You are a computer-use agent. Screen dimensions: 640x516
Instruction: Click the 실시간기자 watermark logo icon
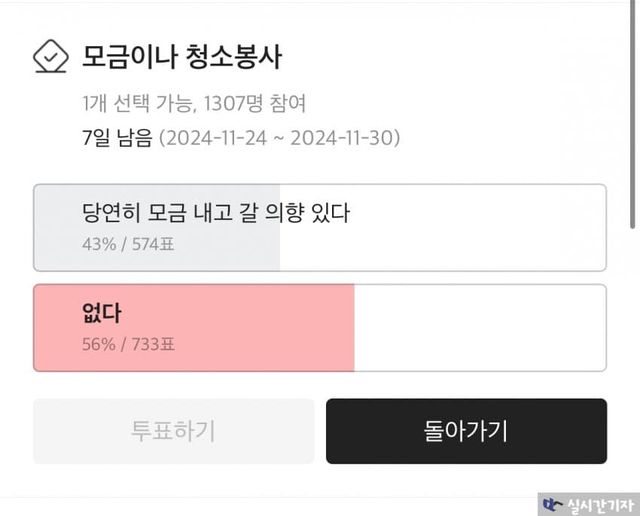coord(551,504)
